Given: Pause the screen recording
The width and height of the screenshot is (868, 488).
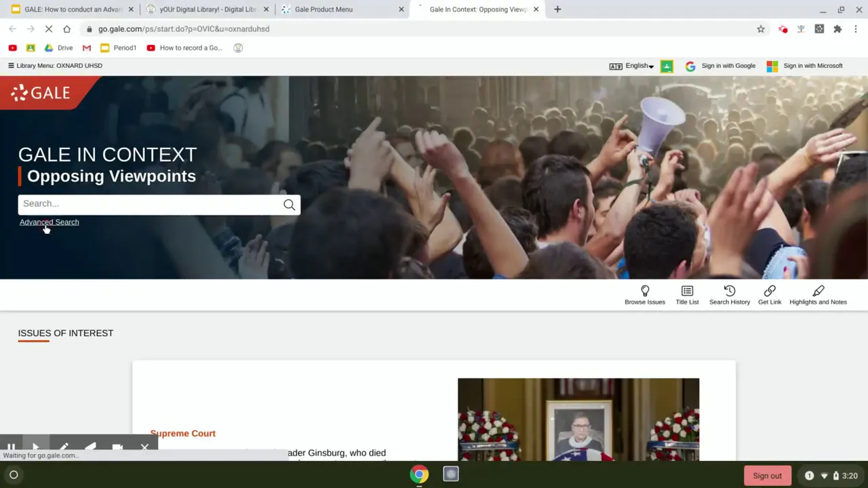Looking at the screenshot, I should [x=11, y=447].
